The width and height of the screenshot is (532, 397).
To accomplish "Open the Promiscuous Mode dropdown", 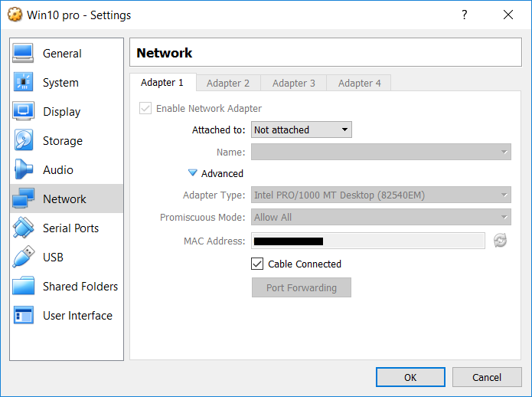I will 380,218.
